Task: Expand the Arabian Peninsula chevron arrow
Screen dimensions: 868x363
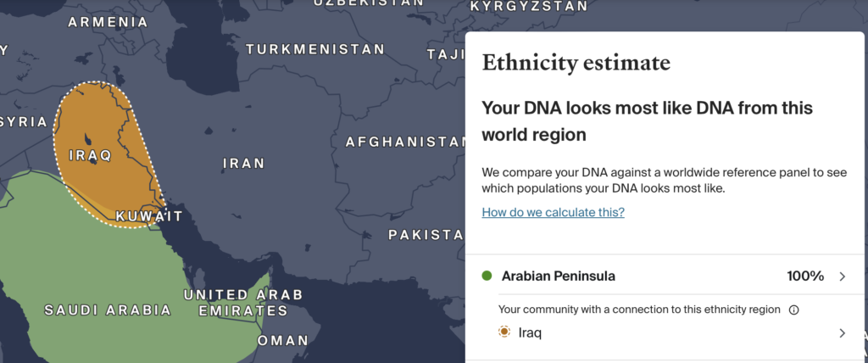Action: click(x=843, y=276)
